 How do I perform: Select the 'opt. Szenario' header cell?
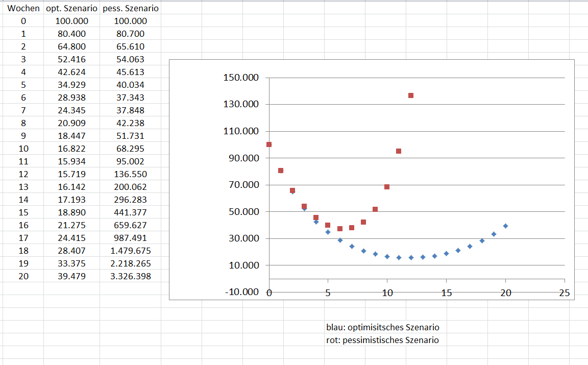point(71,9)
